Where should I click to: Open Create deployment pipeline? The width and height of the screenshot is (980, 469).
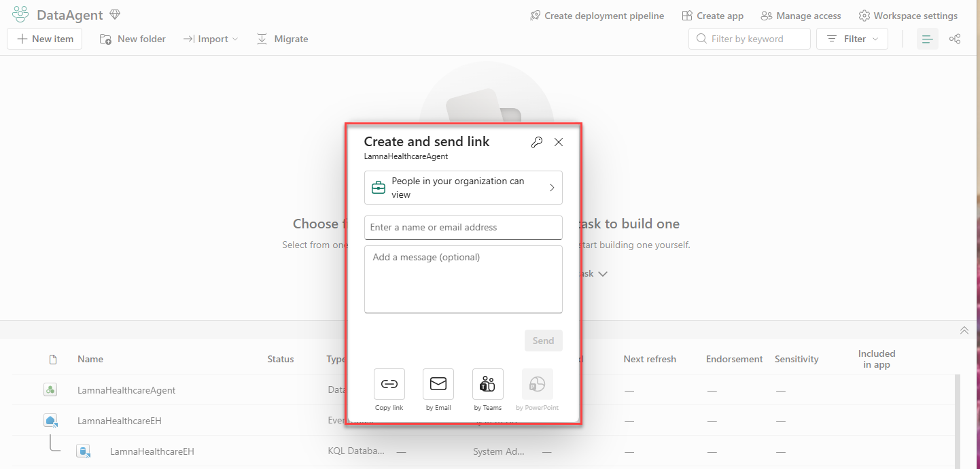coord(597,16)
